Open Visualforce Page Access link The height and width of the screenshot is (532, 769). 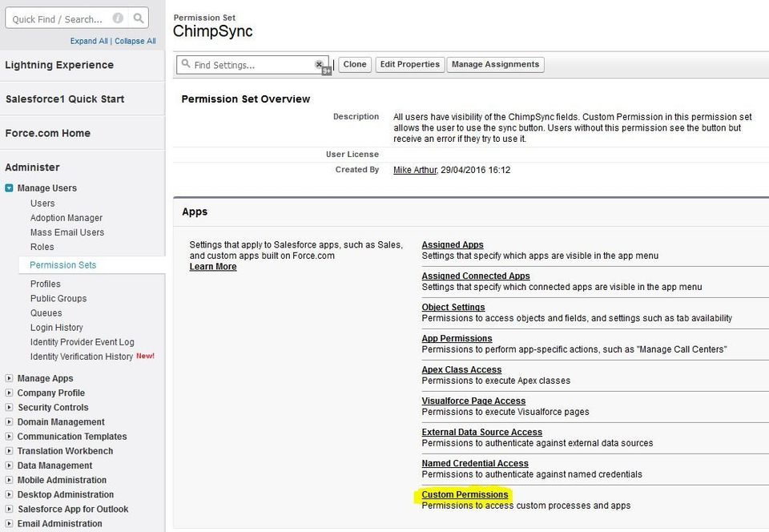tap(473, 401)
